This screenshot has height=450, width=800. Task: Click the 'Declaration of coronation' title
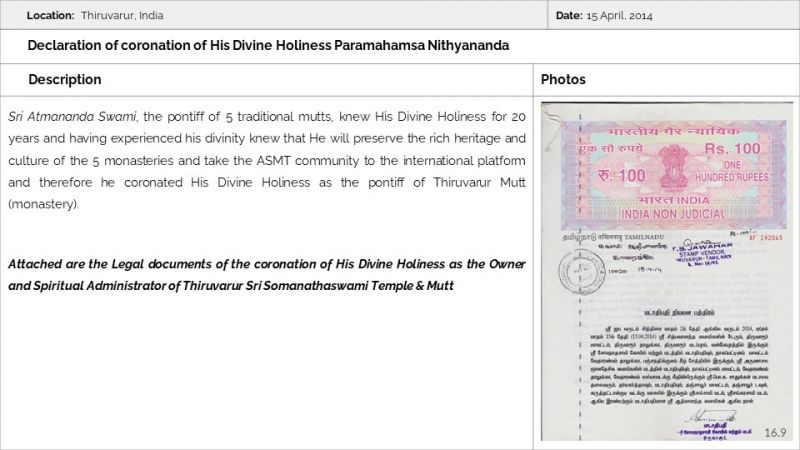[268, 46]
